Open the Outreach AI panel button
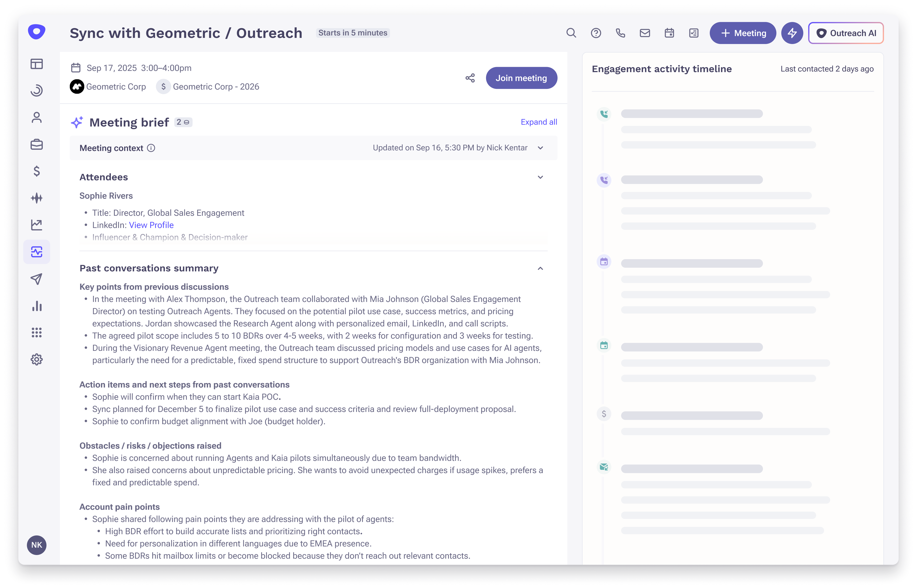This screenshot has width=917, height=588. [x=846, y=33]
